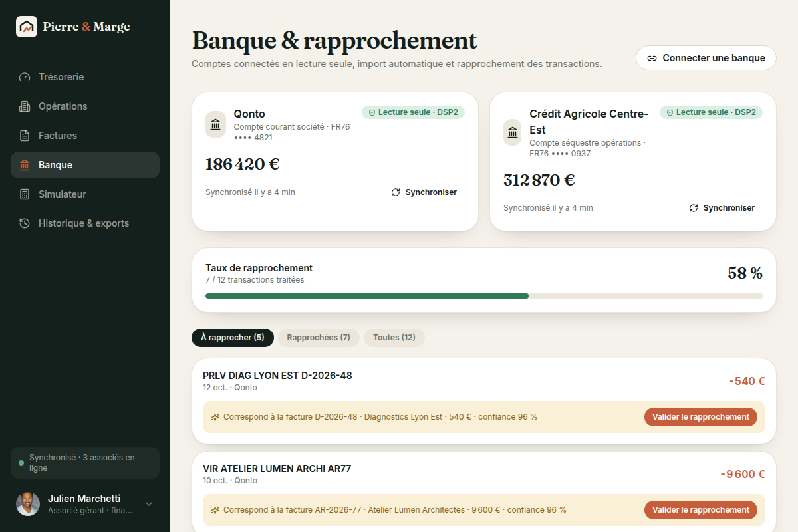Image resolution: width=798 pixels, height=532 pixels.
Task: Click the Crédit Agricole Centre-Est account name
Action: tap(589, 122)
